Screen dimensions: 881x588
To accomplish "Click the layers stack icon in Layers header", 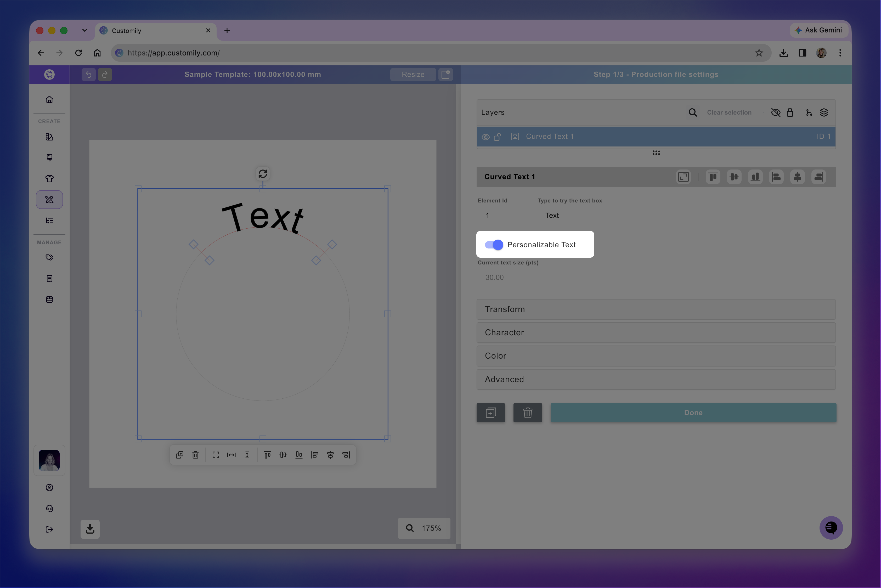I will 824,112.
